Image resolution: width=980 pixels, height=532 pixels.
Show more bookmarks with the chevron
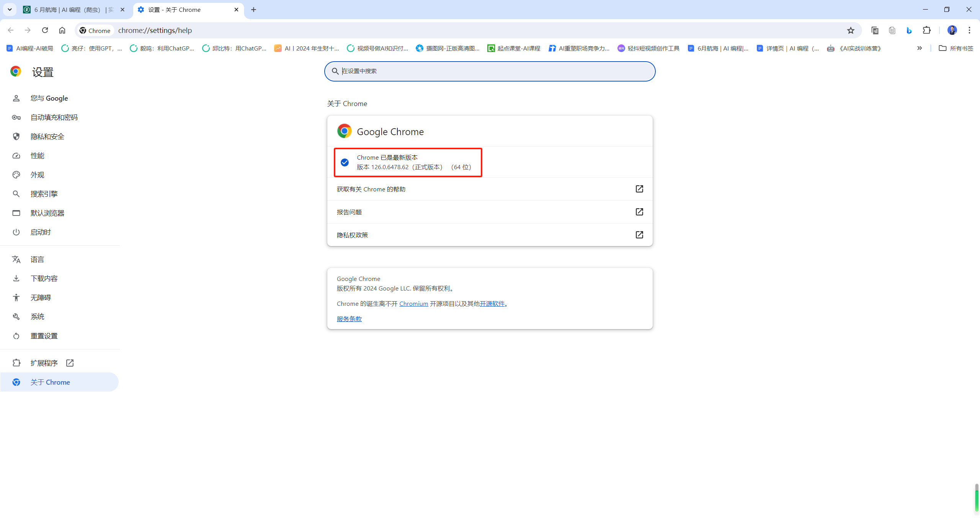coord(920,48)
